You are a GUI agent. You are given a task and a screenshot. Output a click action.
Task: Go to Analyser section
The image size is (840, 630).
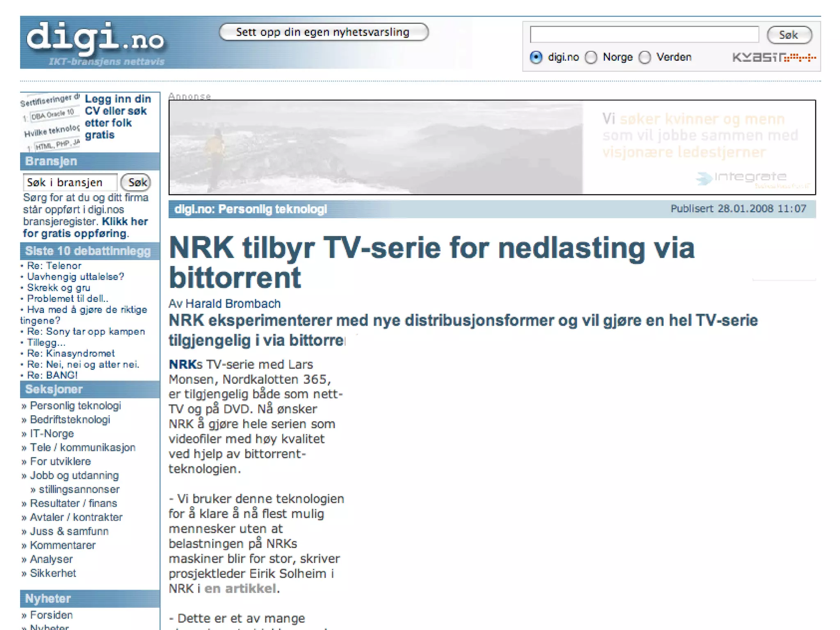(x=51, y=559)
